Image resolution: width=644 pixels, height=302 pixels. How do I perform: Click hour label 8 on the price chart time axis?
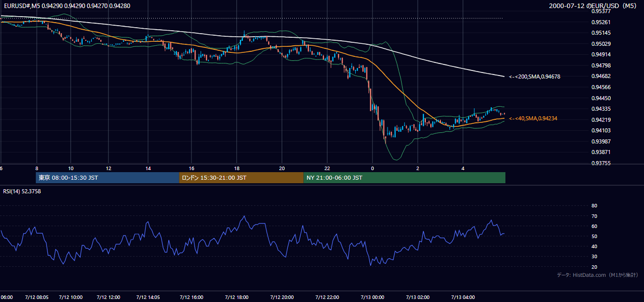[37, 168]
